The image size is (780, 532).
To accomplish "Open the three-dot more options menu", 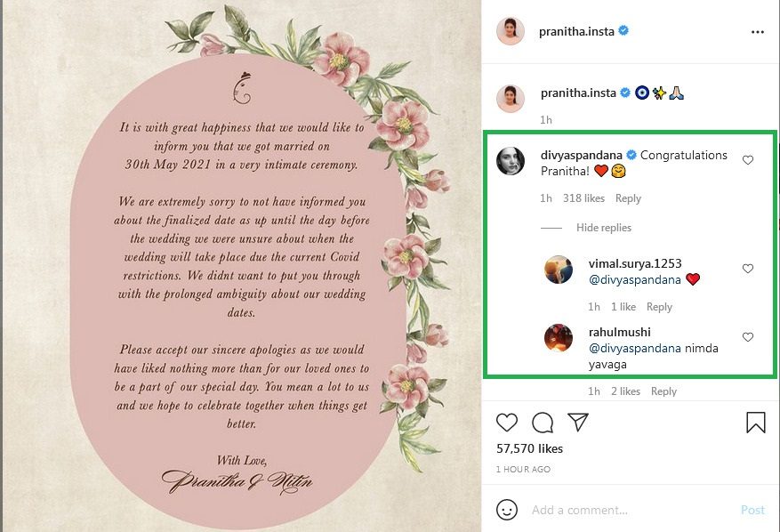I will click(757, 32).
